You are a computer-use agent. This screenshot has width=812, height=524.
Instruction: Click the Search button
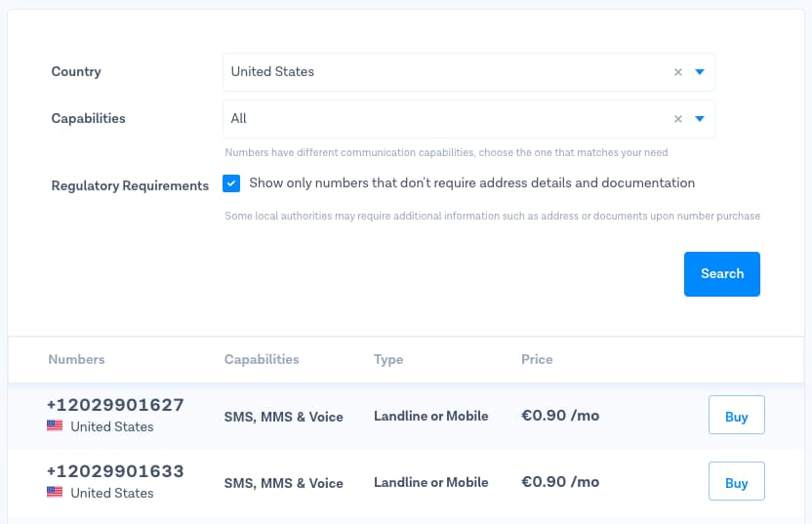722,274
